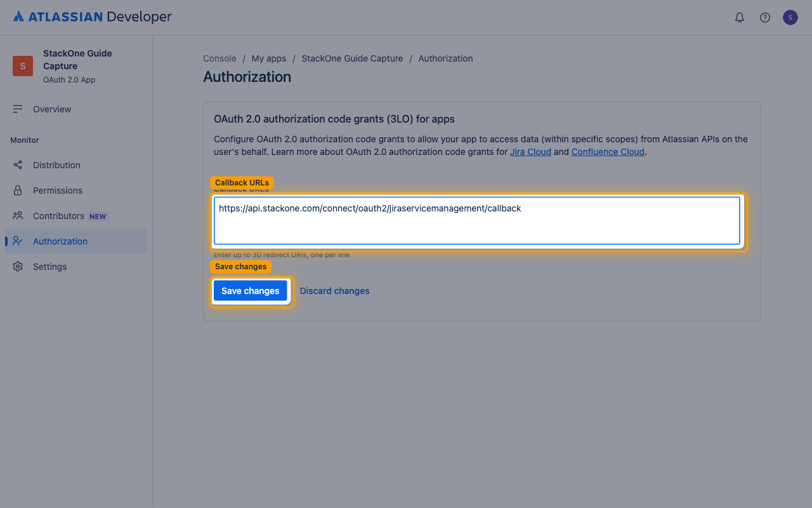Screen dimensions: 812x508
Task: Click the Save changes button
Action: click(x=251, y=291)
